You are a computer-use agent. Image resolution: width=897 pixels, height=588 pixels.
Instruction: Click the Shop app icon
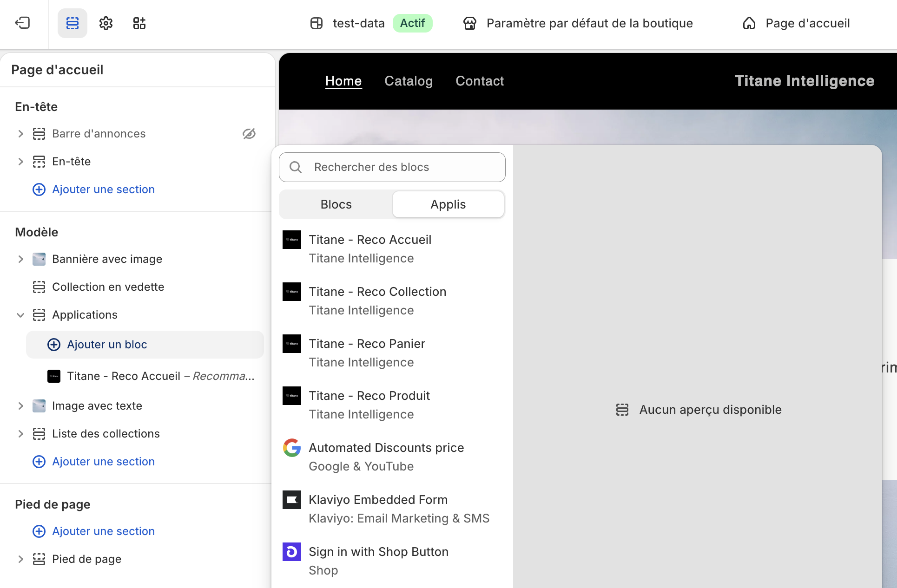point(292,552)
